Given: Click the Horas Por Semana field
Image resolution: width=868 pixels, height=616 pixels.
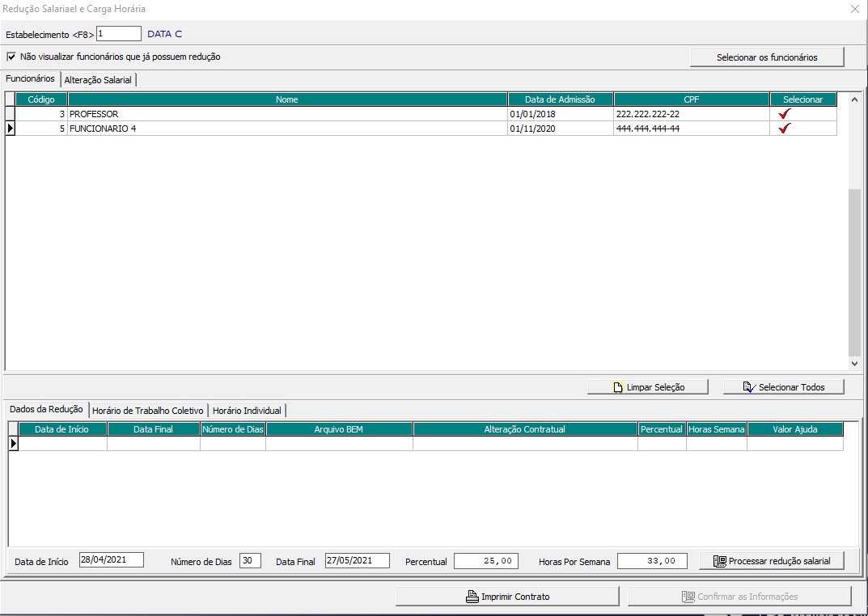Looking at the screenshot, I should pos(652,561).
